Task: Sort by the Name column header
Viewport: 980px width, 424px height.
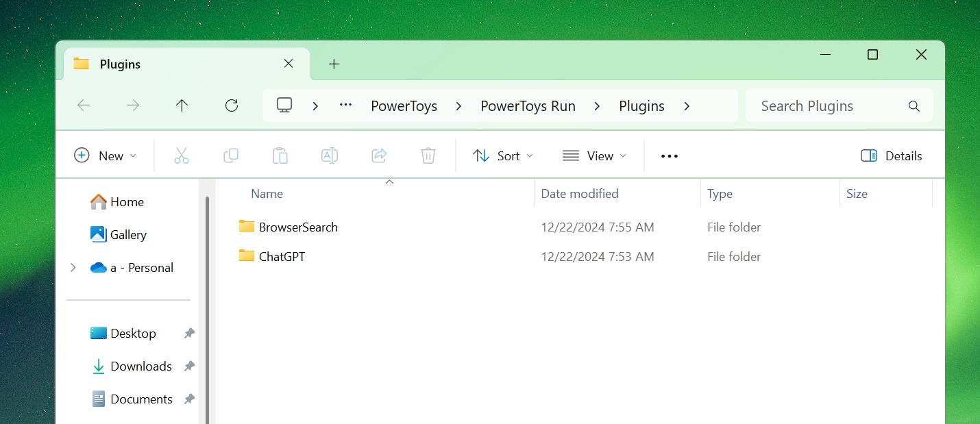Action: click(267, 194)
